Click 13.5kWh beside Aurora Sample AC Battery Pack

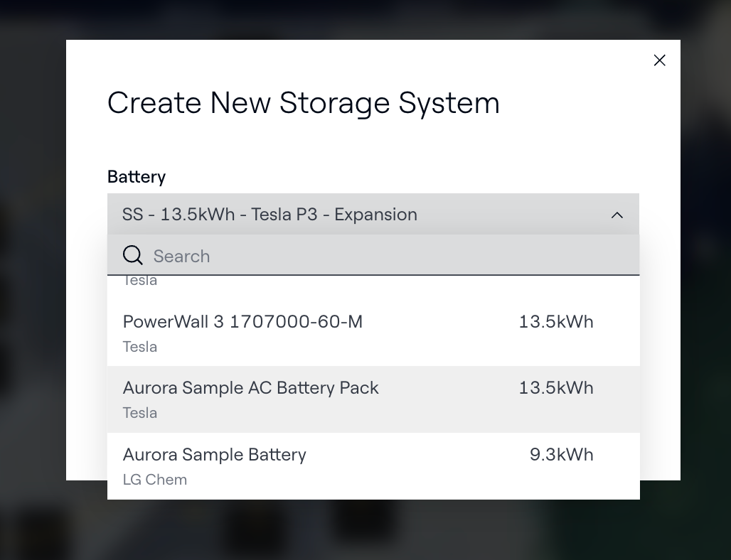[555, 388]
